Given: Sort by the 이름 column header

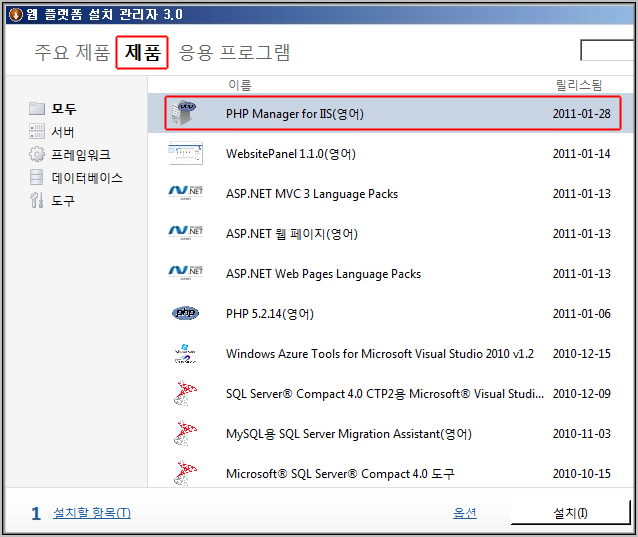Looking at the screenshot, I should (240, 85).
